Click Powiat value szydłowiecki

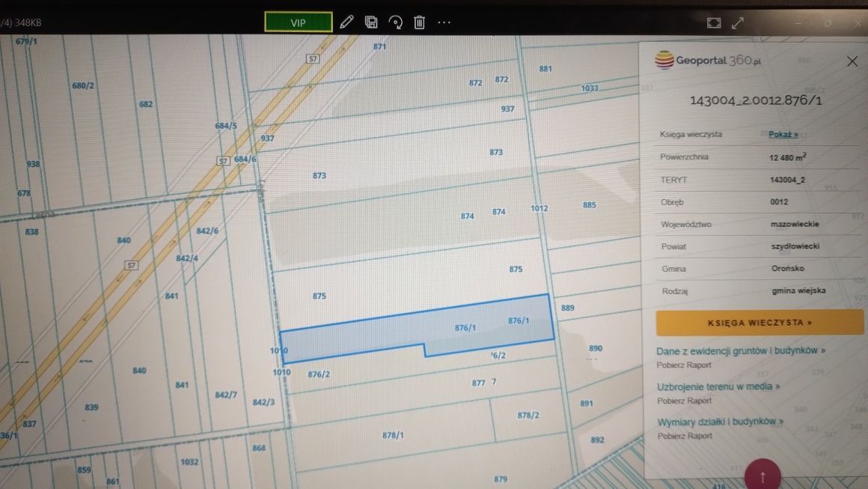(x=795, y=246)
